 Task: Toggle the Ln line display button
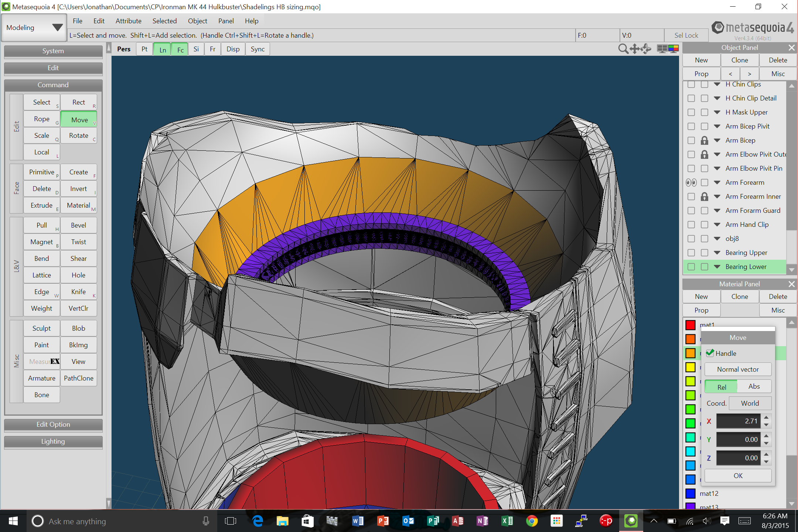tap(163, 50)
